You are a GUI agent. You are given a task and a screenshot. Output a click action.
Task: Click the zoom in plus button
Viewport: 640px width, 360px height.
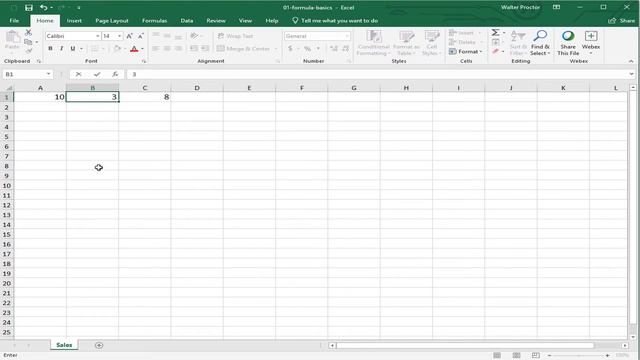[607, 356]
